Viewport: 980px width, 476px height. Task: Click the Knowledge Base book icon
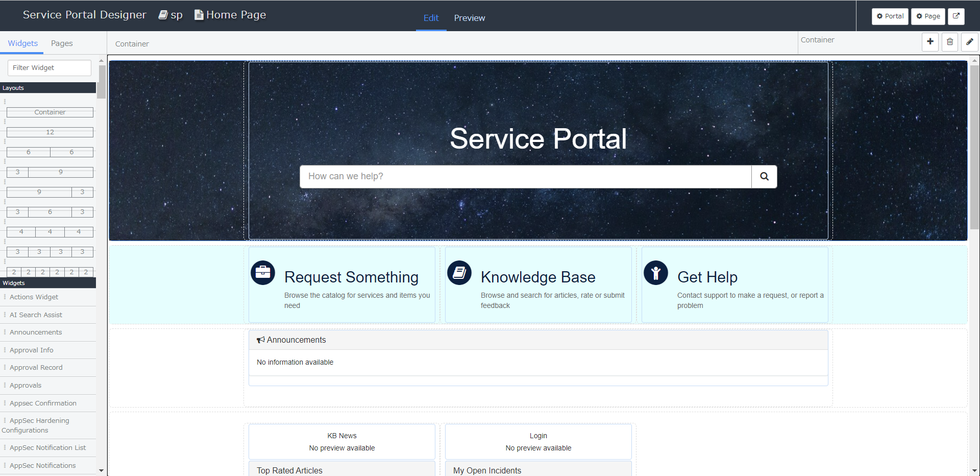[x=459, y=272]
